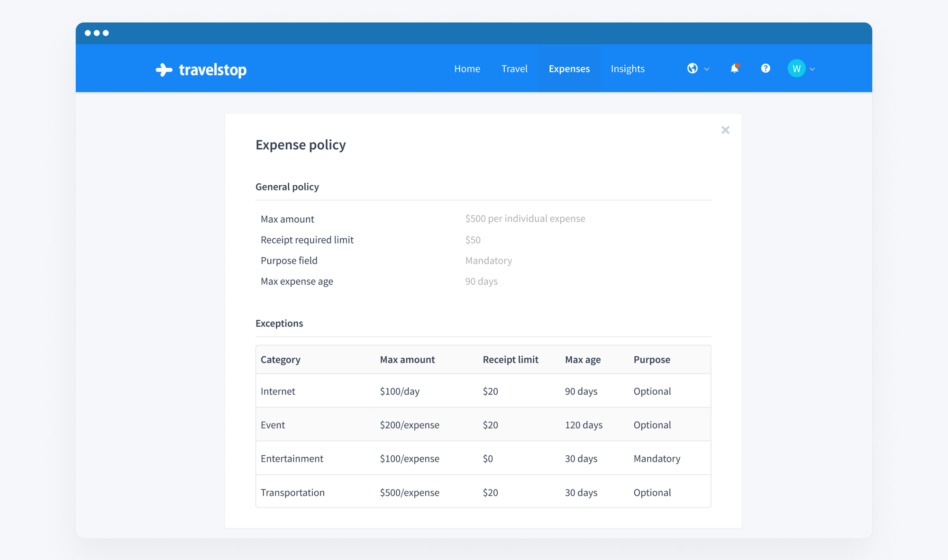Select the Max amount label in General policy
The width and height of the screenshot is (948, 560).
point(287,219)
